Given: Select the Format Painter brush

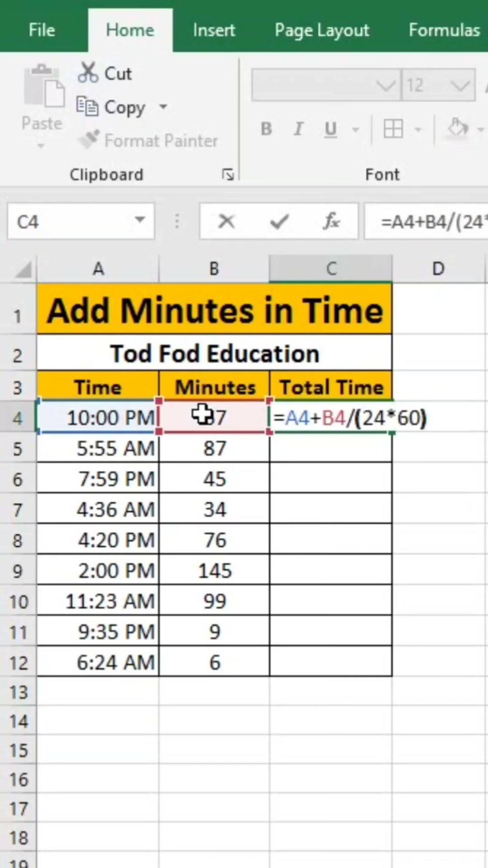Looking at the screenshot, I should click(x=89, y=140).
